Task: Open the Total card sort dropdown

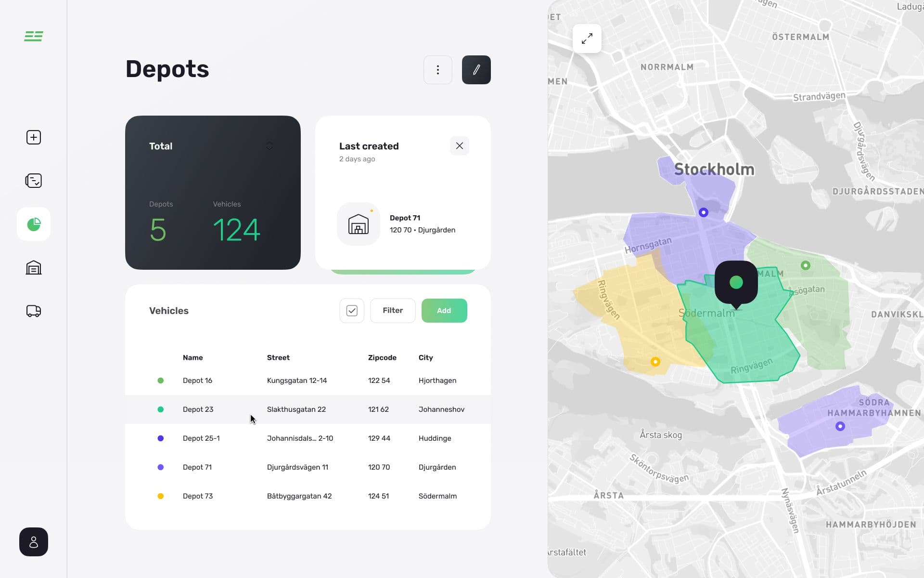Action: click(x=269, y=145)
